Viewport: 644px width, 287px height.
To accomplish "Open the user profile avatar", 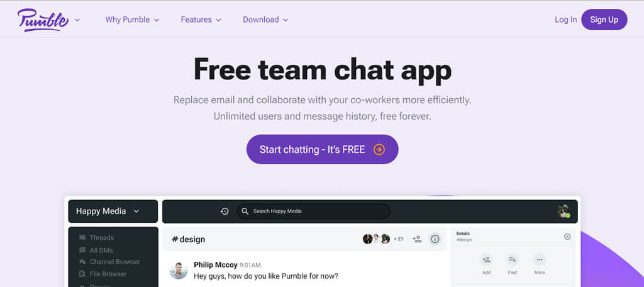I will point(563,211).
